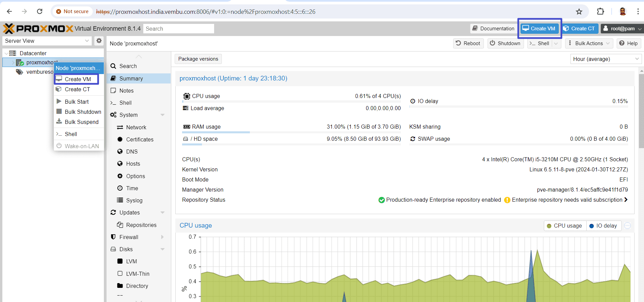Click the HD space usage progress bar
The image size is (644, 302).
[291, 144]
